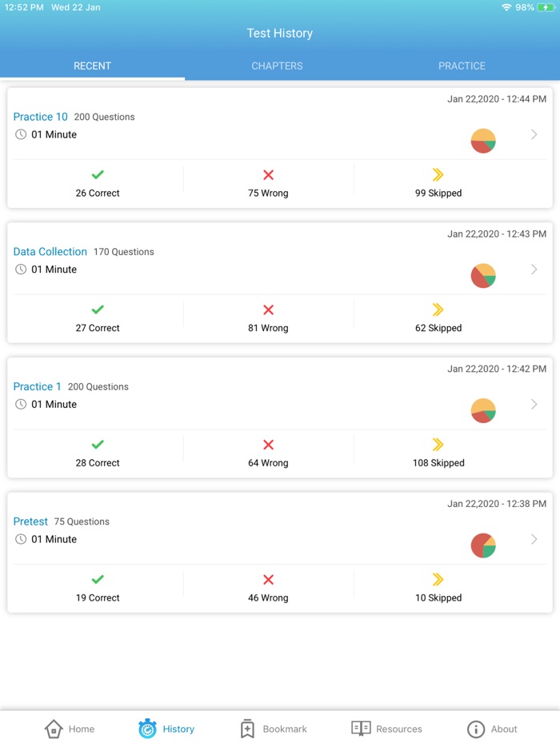Viewport: 560px width, 747px height.
Task: Select the Bookmark icon in bottom bar
Action: [x=247, y=729]
